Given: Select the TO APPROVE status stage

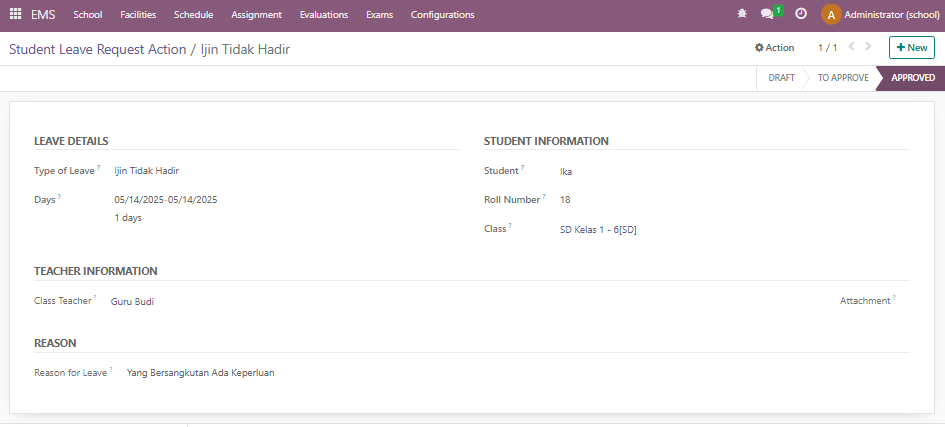Looking at the screenshot, I should 843,78.
